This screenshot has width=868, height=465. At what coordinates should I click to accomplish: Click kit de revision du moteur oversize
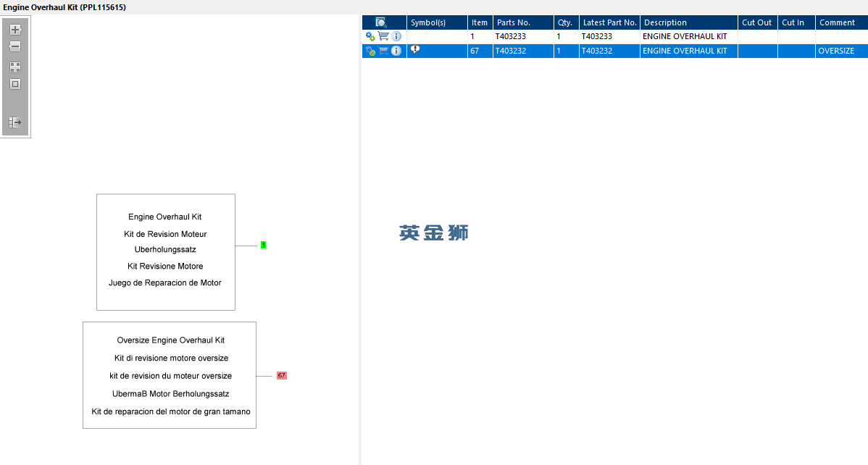pos(170,376)
